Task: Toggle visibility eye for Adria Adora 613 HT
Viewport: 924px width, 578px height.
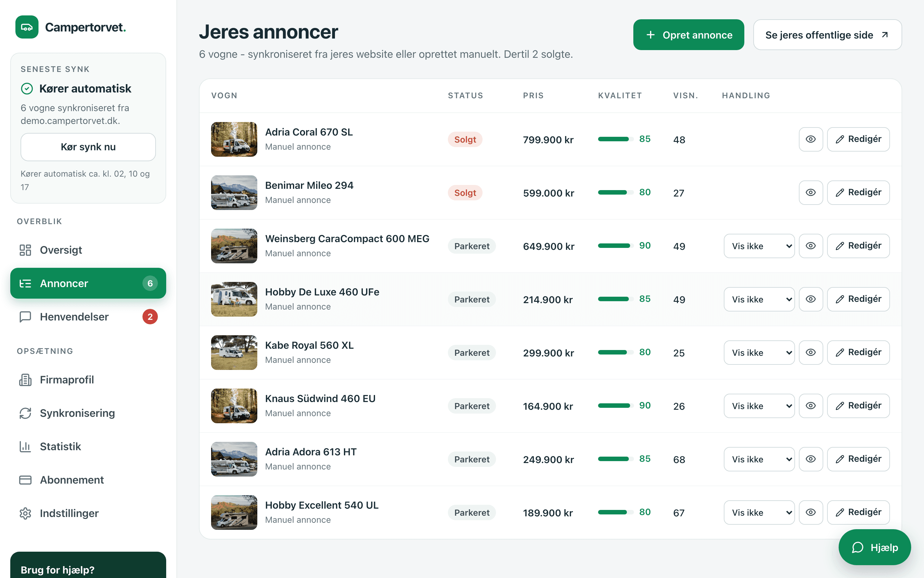Action: tap(811, 459)
